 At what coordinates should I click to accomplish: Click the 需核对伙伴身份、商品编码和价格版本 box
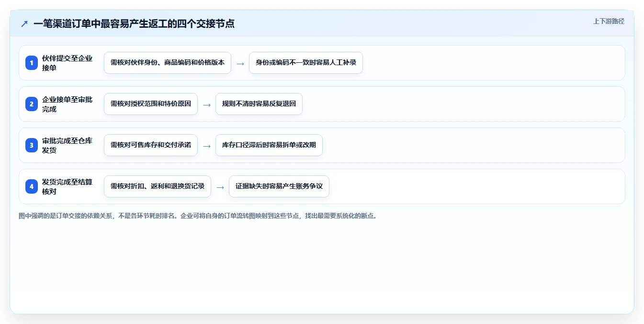[168, 63]
